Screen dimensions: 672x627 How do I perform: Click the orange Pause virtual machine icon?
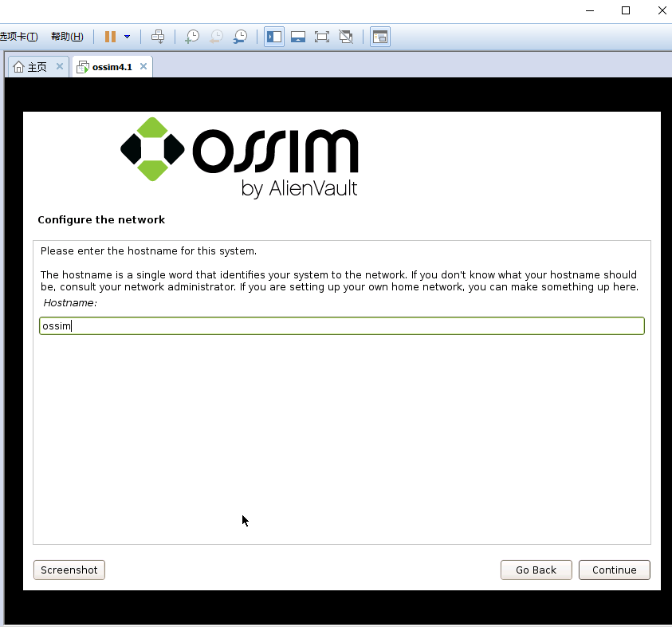[x=110, y=37]
